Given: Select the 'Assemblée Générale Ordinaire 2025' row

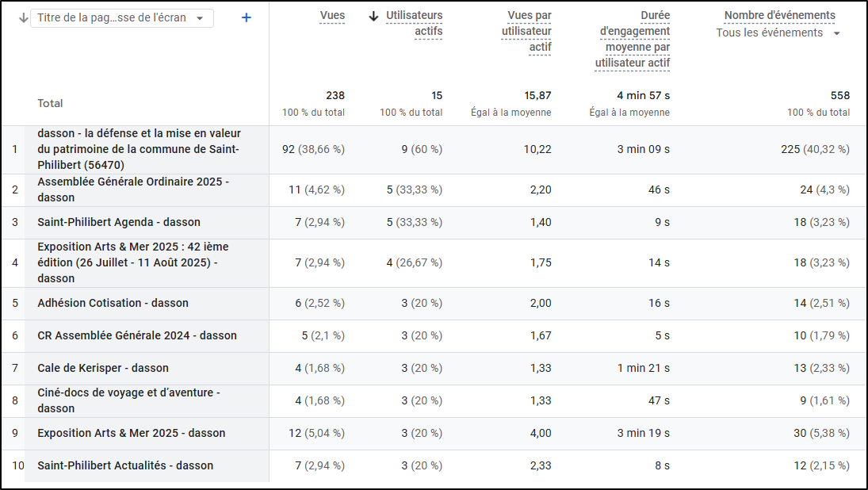Looking at the screenshot, I should [133, 189].
